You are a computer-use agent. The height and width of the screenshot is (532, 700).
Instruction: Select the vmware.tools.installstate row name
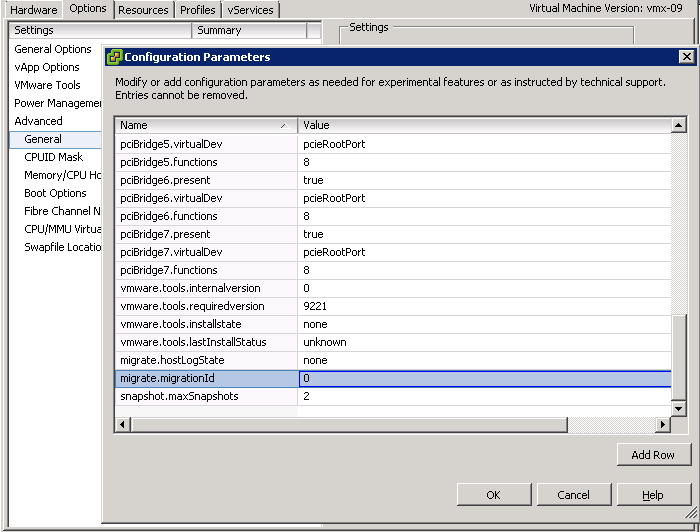coord(181,324)
